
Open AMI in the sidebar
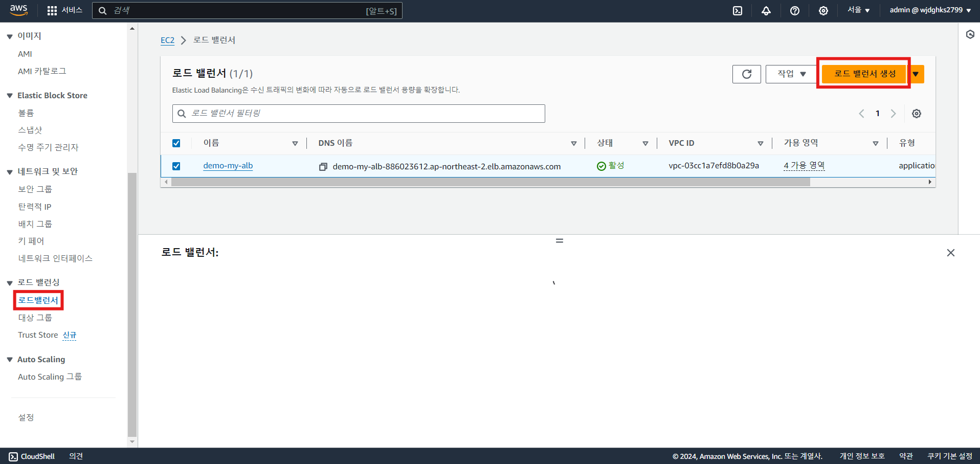click(25, 54)
